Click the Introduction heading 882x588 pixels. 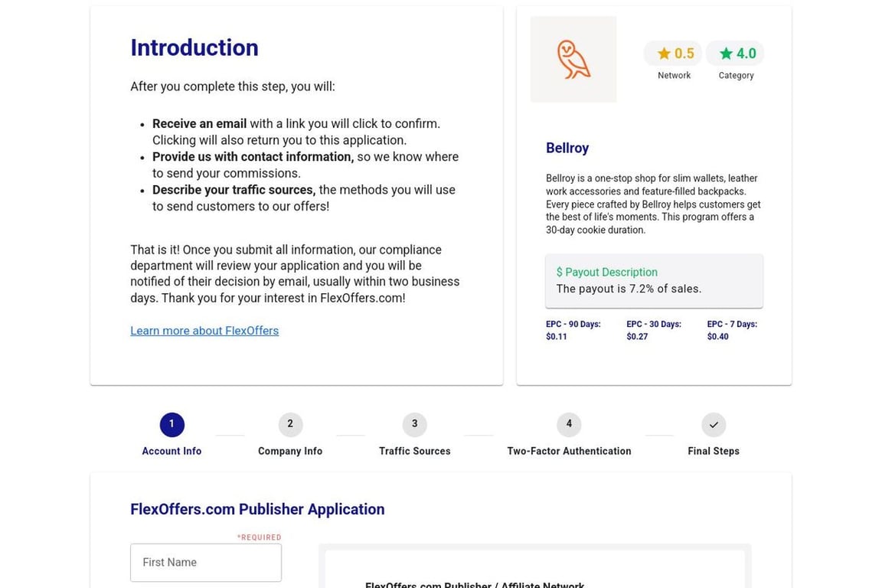(194, 47)
